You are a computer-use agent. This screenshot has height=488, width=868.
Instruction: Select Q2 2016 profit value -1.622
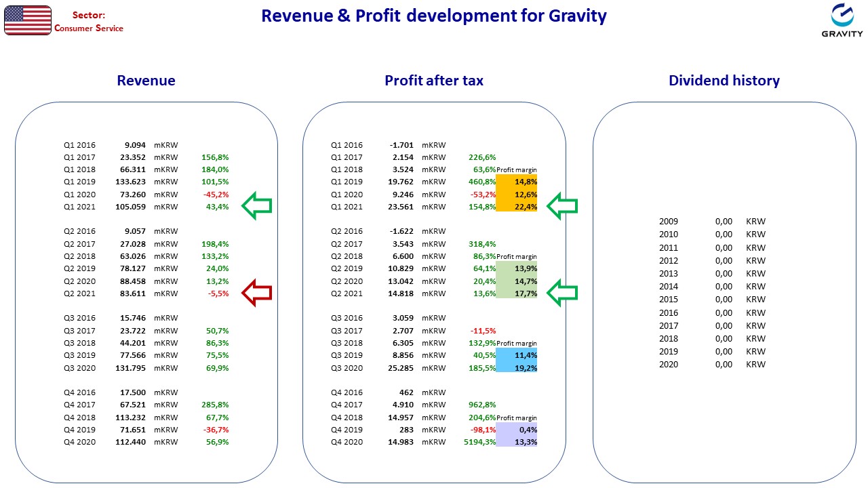tap(401, 231)
